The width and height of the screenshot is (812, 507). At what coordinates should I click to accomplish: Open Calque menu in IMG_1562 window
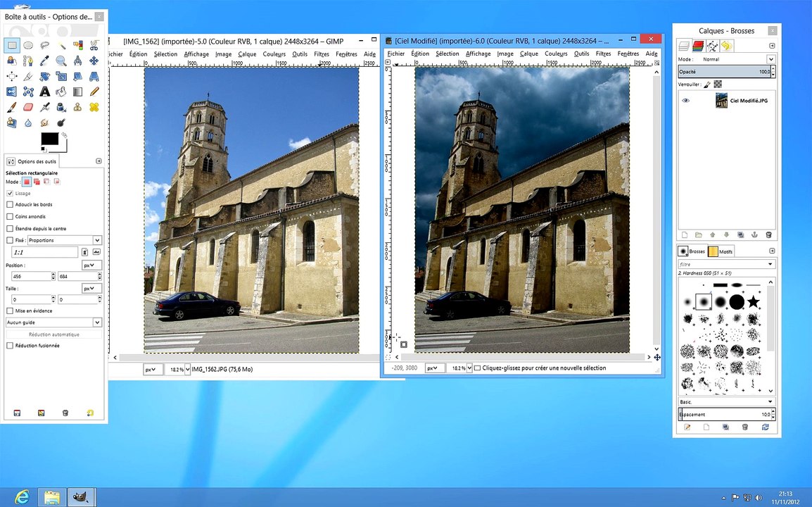point(247,54)
